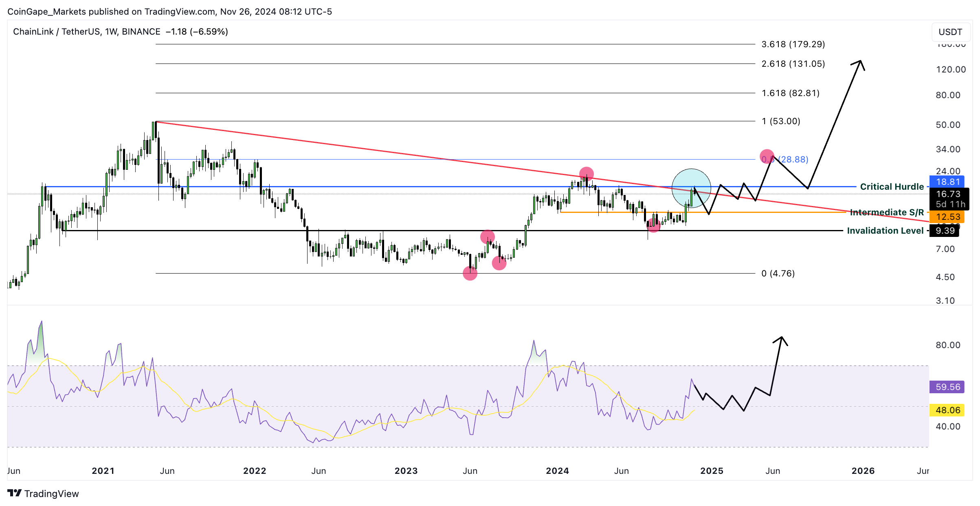This screenshot has height=506, width=980.
Task: Click the 2024 label on time axis
Action: pos(557,471)
